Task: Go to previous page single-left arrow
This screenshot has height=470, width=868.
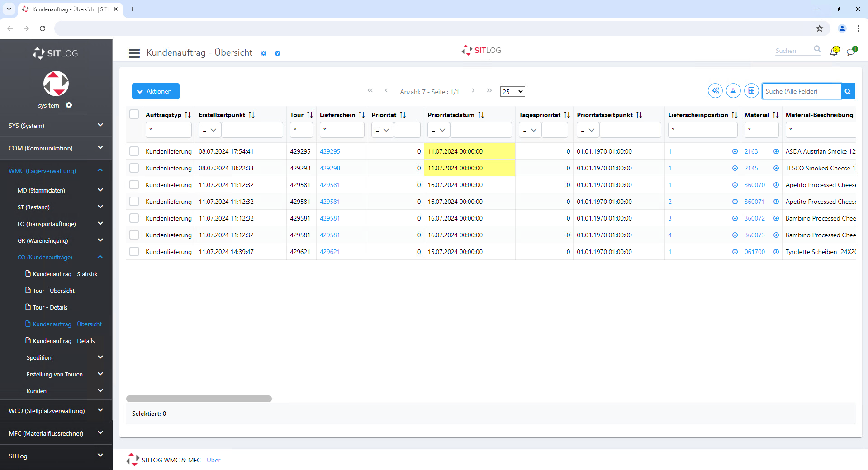Action: 386,90
